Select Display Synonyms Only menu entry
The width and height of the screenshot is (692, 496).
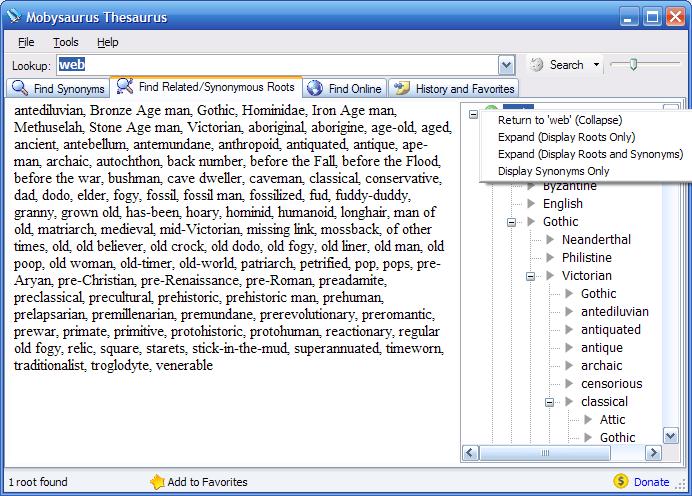[x=553, y=171]
